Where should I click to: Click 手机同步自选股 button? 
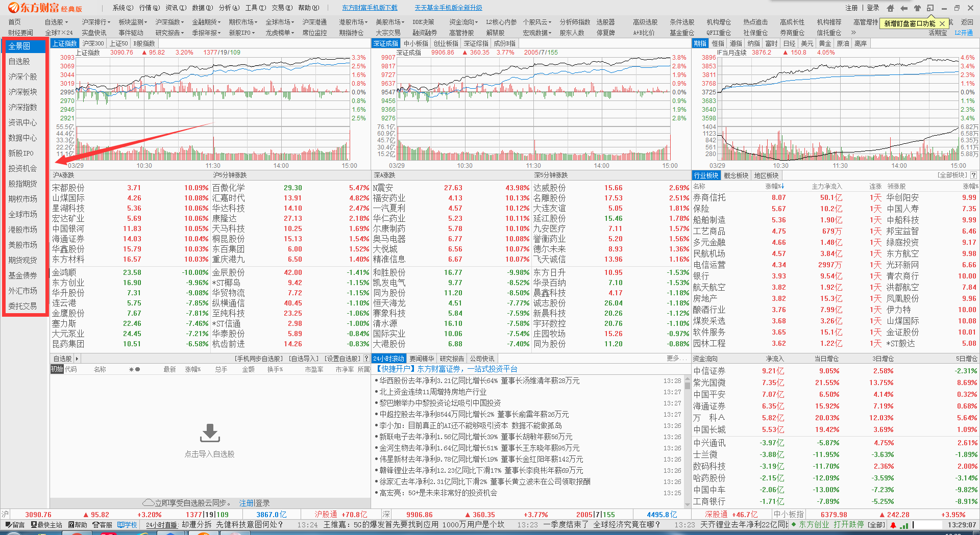point(258,359)
